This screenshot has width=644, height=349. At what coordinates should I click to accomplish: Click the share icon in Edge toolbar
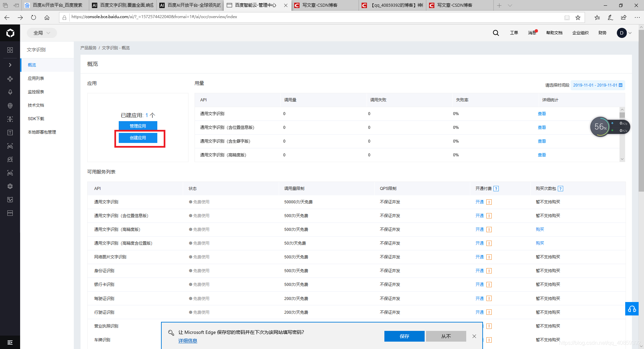[x=624, y=17]
